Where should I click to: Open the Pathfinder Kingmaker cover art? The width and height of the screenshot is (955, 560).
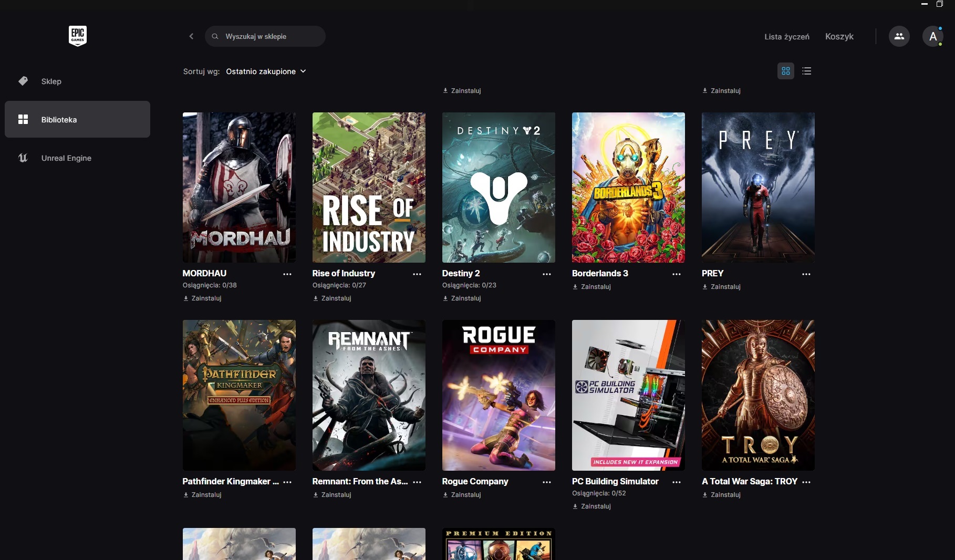click(x=239, y=395)
